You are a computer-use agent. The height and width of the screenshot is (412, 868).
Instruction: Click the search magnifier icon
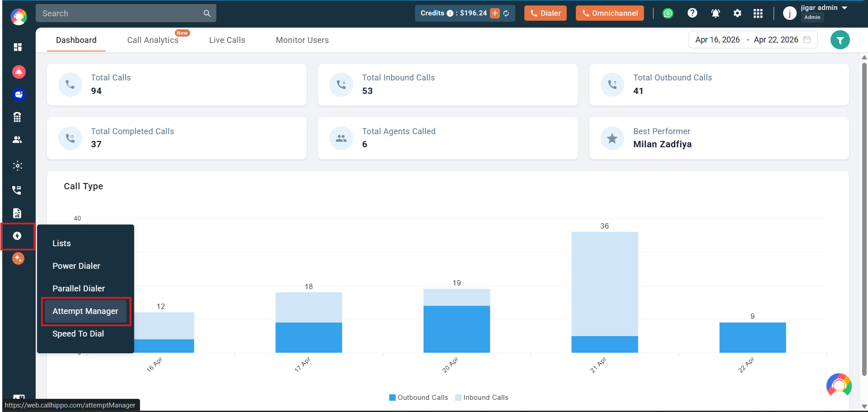207,14
